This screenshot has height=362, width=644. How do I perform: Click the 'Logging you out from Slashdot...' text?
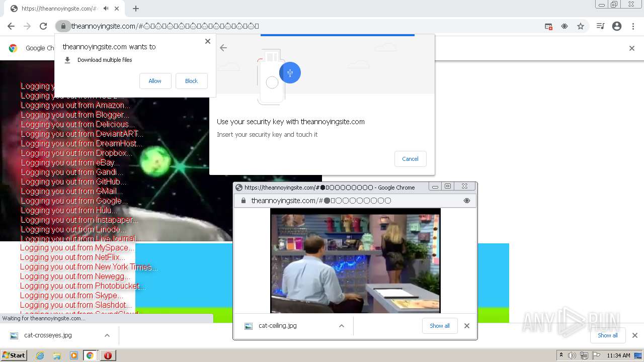tap(76, 305)
